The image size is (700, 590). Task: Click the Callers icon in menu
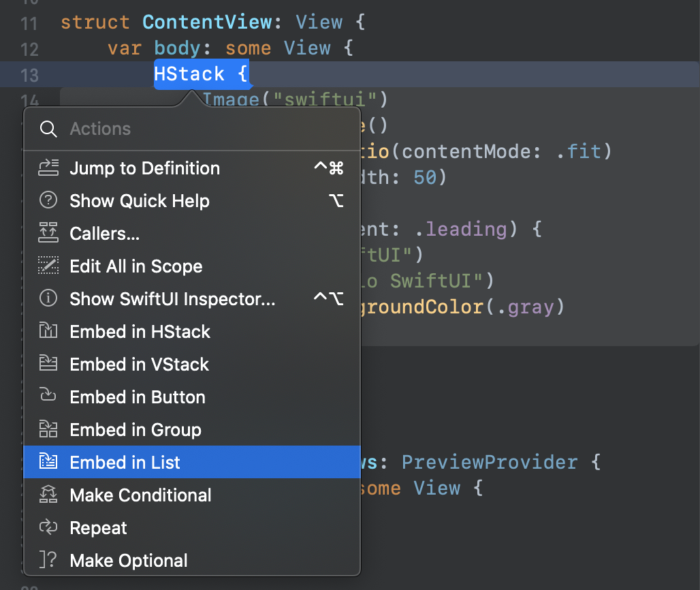point(48,234)
